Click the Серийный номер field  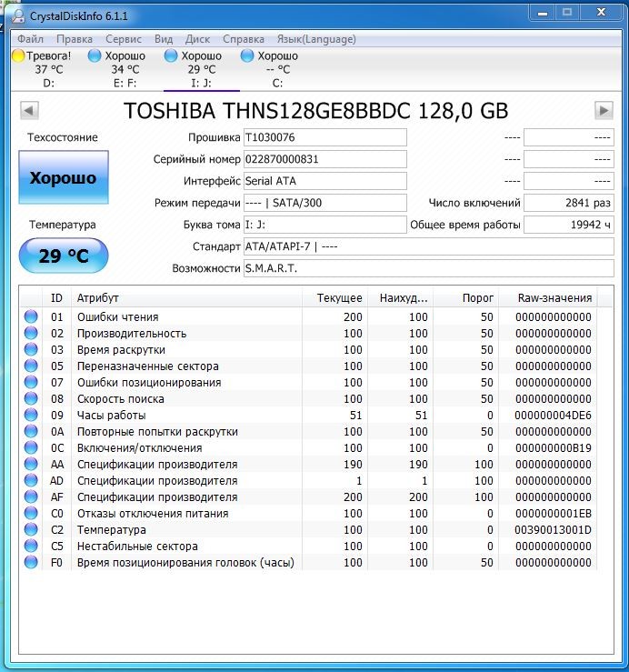click(324, 159)
